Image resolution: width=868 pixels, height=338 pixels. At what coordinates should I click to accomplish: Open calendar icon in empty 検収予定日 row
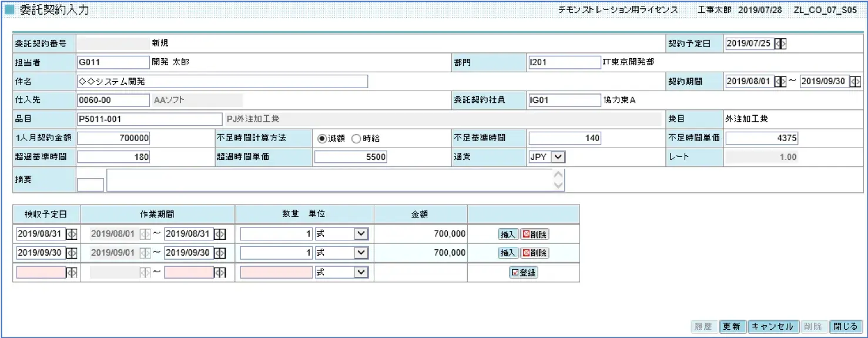(x=71, y=273)
